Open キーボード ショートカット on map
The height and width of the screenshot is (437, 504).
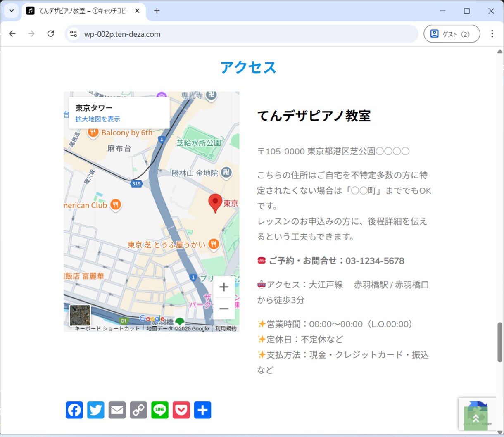point(107,329)
